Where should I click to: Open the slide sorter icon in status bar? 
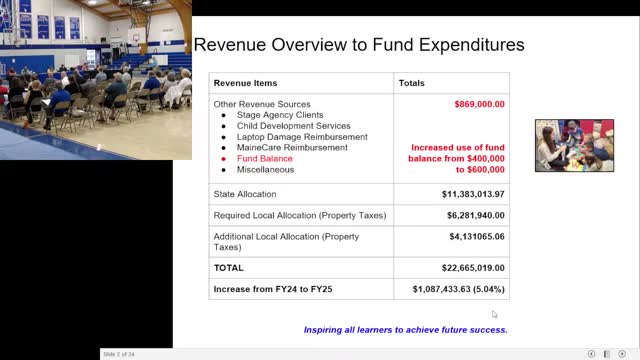pyautogui.click(x=607, y=354)
